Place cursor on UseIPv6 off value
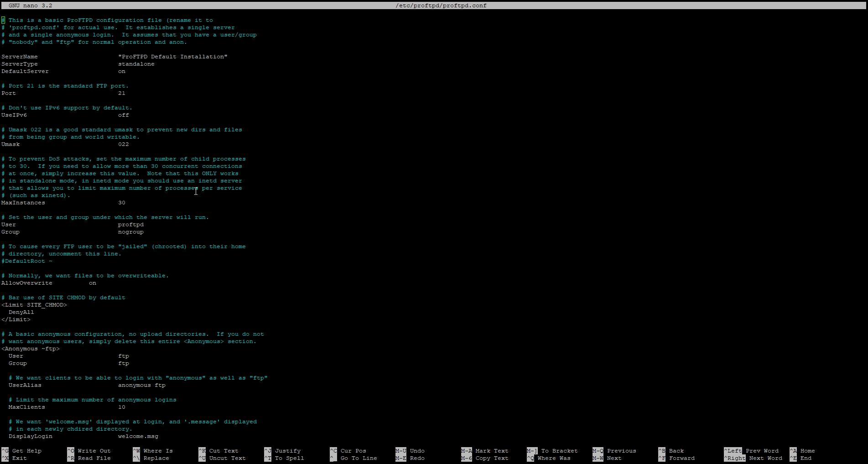Viewport: 868px width, 464px height. (124, 115)
